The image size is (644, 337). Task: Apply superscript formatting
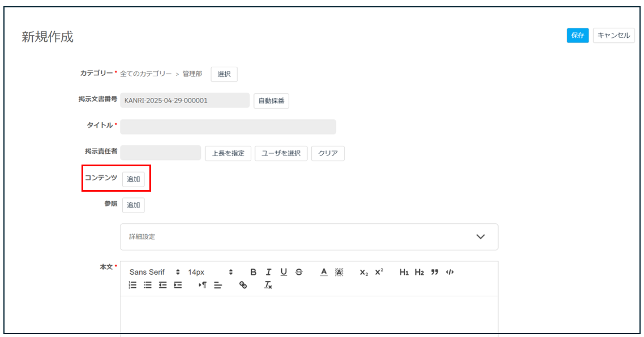[379, 272]
